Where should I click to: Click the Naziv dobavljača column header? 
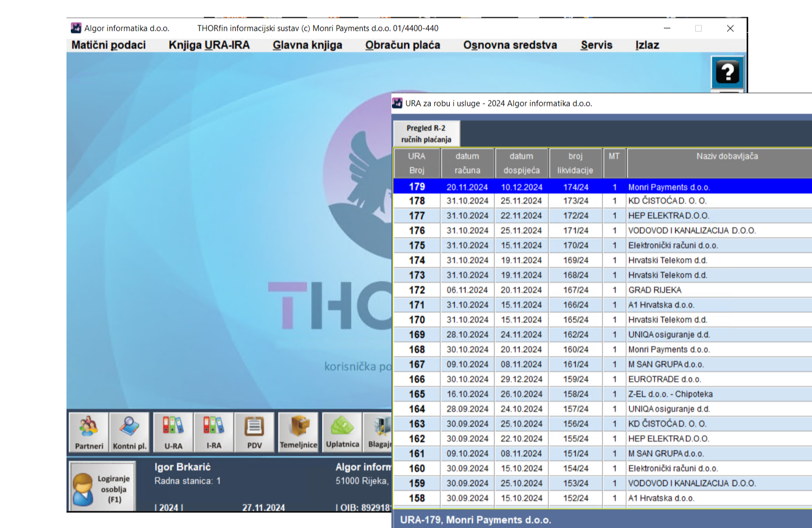[x=727, y=163]
